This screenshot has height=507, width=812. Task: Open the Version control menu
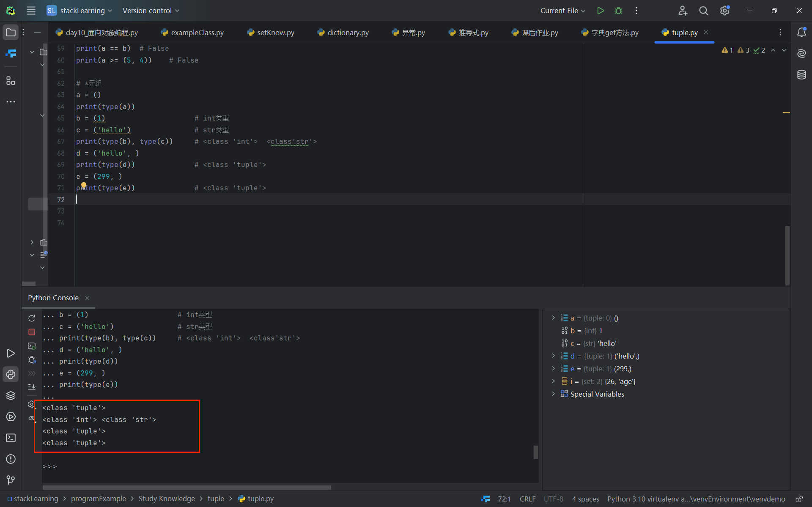(151, 11)
